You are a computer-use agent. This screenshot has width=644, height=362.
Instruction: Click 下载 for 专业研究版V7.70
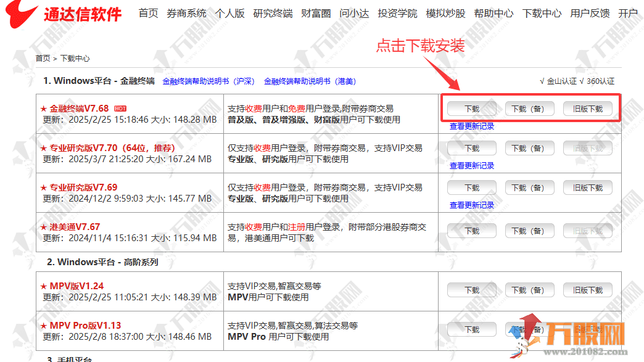click(472, 148)
